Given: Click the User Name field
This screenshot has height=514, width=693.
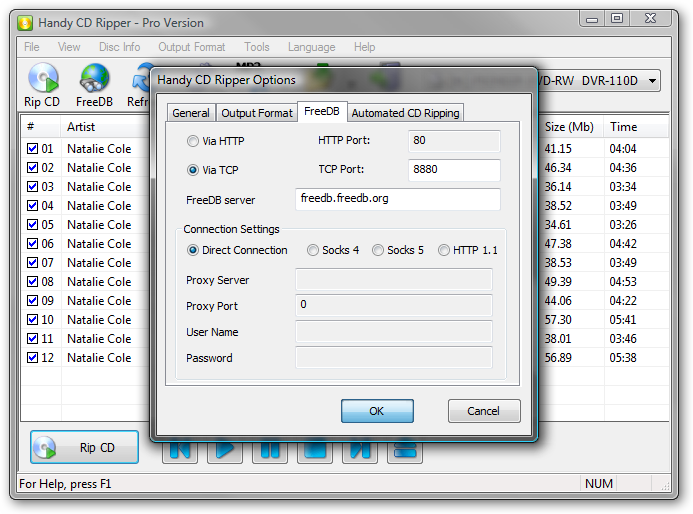Looking at the screenshot, I should [x=394, y=331].
